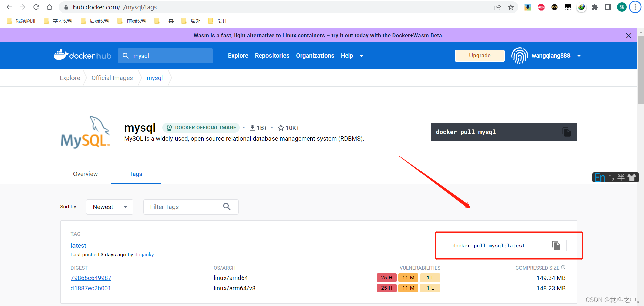Click the page vertical scrollbar thumb
Viewport: 644px width, 306px height.
641,70
